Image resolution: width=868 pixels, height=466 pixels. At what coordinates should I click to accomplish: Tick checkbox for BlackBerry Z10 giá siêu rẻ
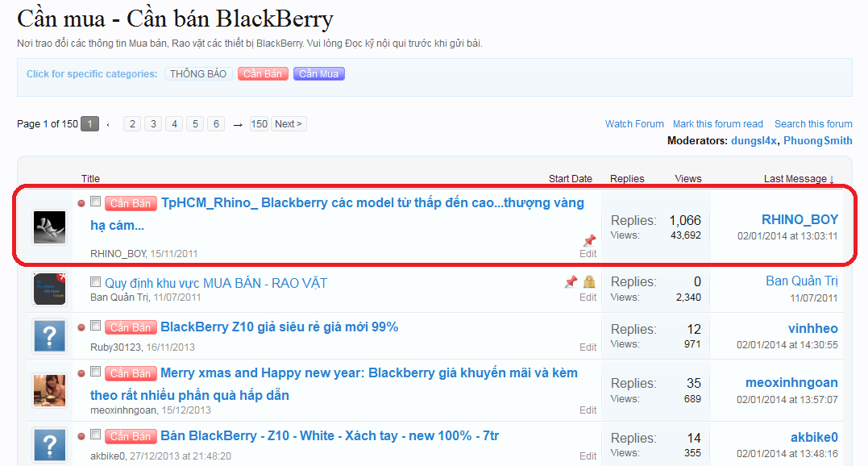click(x=95, y=326)
